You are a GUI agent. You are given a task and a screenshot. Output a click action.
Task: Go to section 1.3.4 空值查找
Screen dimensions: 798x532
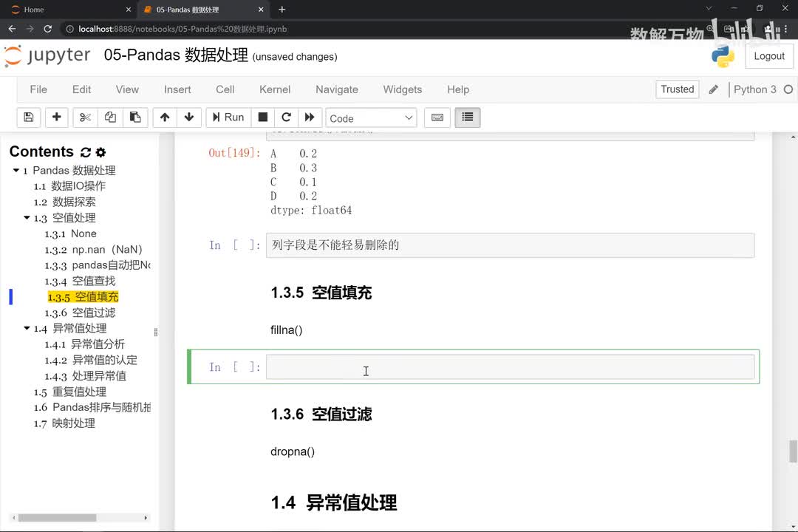[80, 281]
